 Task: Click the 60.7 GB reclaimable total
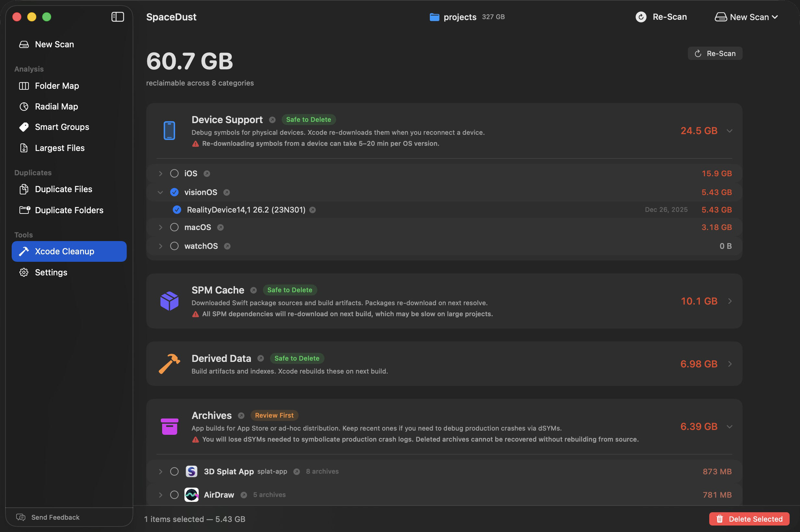tap(189, 61)
